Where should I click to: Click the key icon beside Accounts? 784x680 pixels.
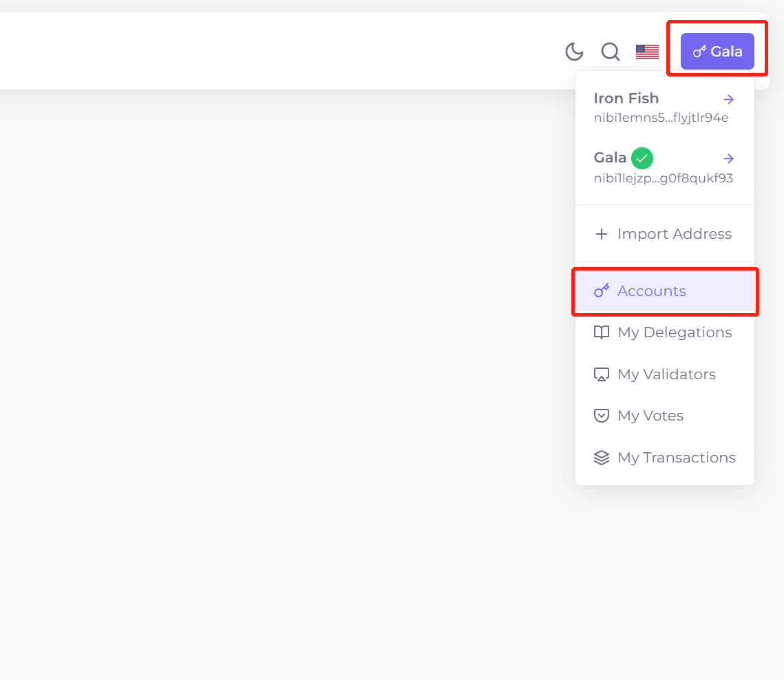point(602,290)
